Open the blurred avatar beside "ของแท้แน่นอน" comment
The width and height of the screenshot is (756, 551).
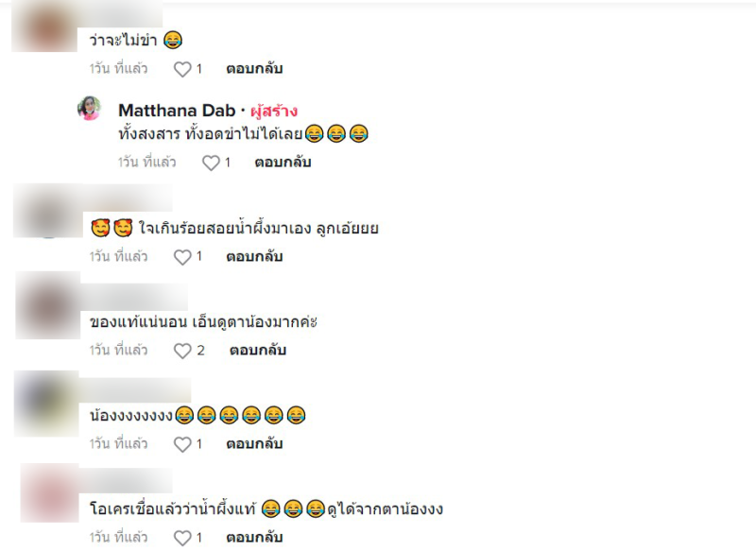click(48, 305)
